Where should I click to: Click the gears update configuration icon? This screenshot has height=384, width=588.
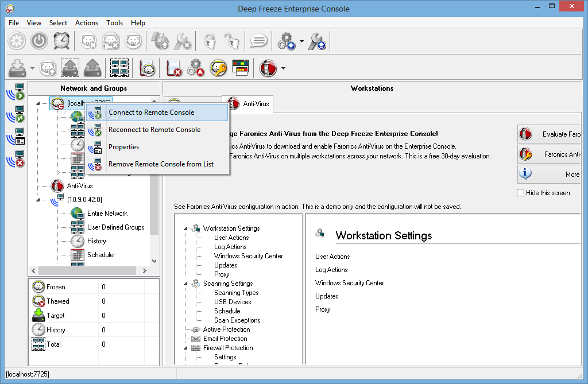287,41
